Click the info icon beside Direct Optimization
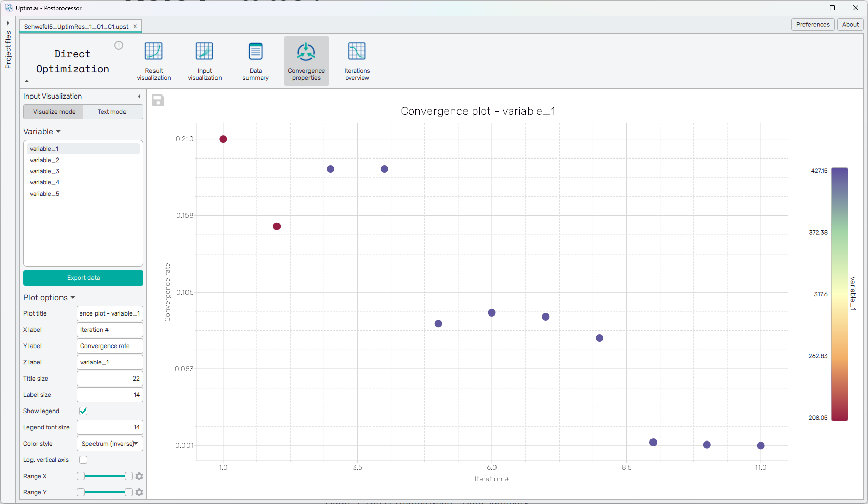This screenshot has height=504, width=868. pyautogui.click(x=119, y=45)
